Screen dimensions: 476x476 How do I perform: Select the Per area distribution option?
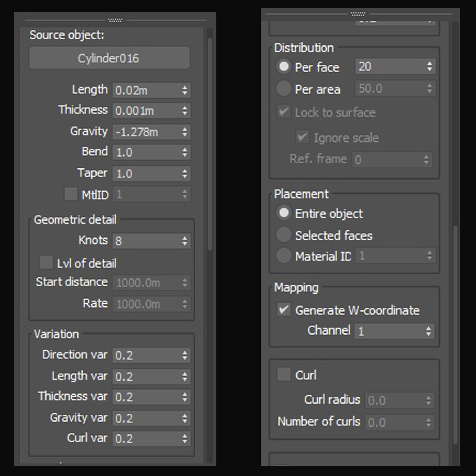point(284,89)
